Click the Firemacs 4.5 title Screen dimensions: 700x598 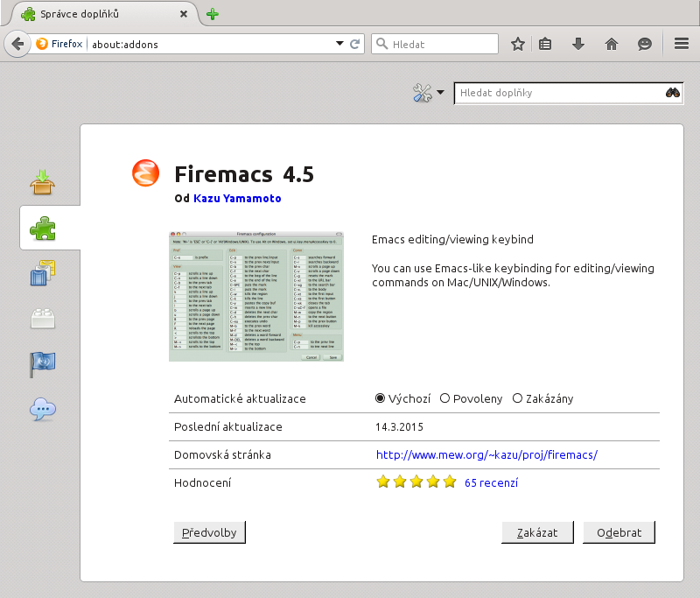click(x=244, y=174)
